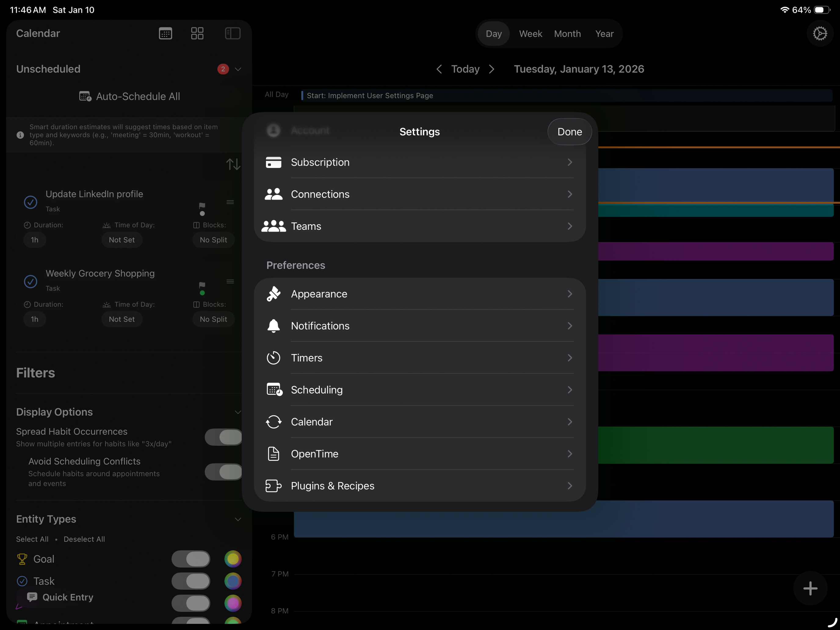
Task: Open Teams settings chevron
Action: tap(570, 226)
